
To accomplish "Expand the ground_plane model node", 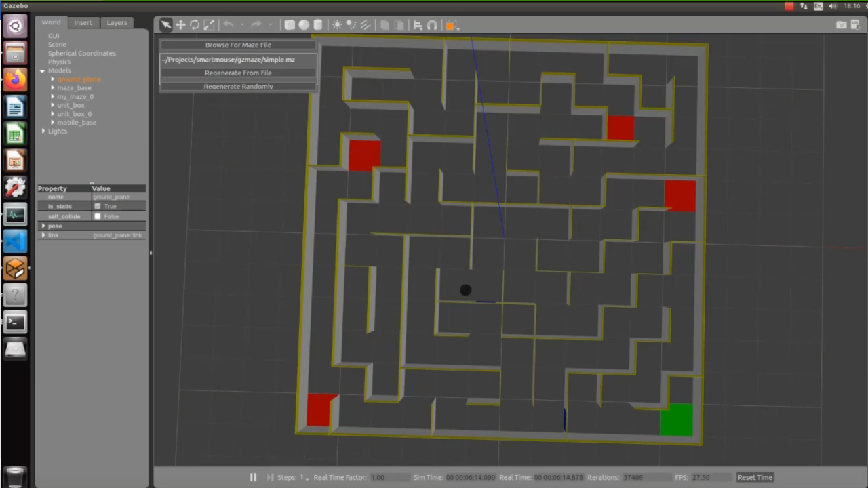I will [52, 79].
